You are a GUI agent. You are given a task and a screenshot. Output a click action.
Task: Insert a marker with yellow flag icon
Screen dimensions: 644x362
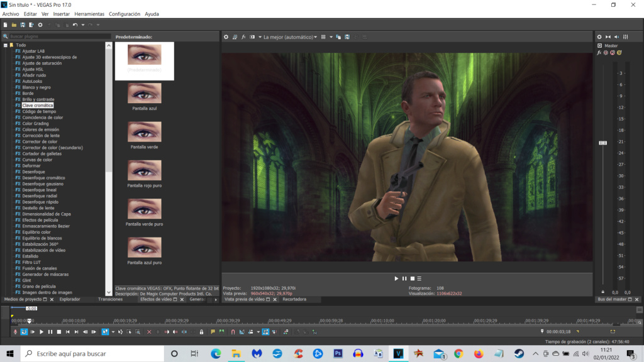point(213,332)
